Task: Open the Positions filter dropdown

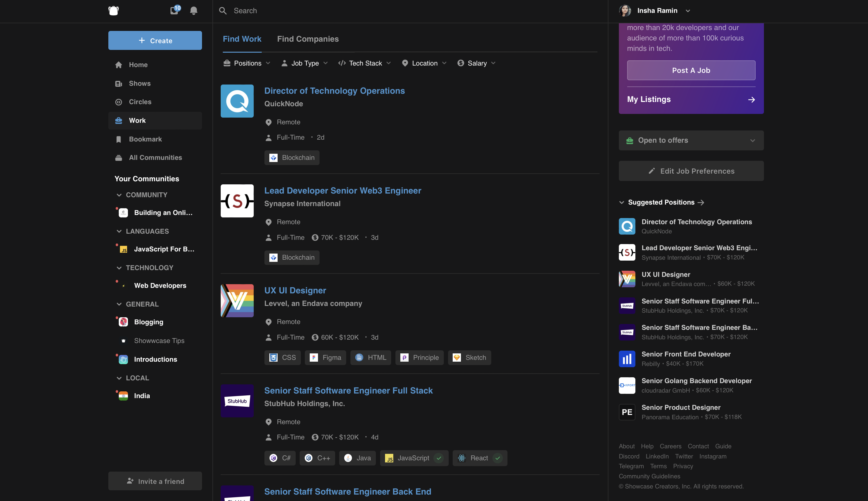Action: [x=247, y=63]
